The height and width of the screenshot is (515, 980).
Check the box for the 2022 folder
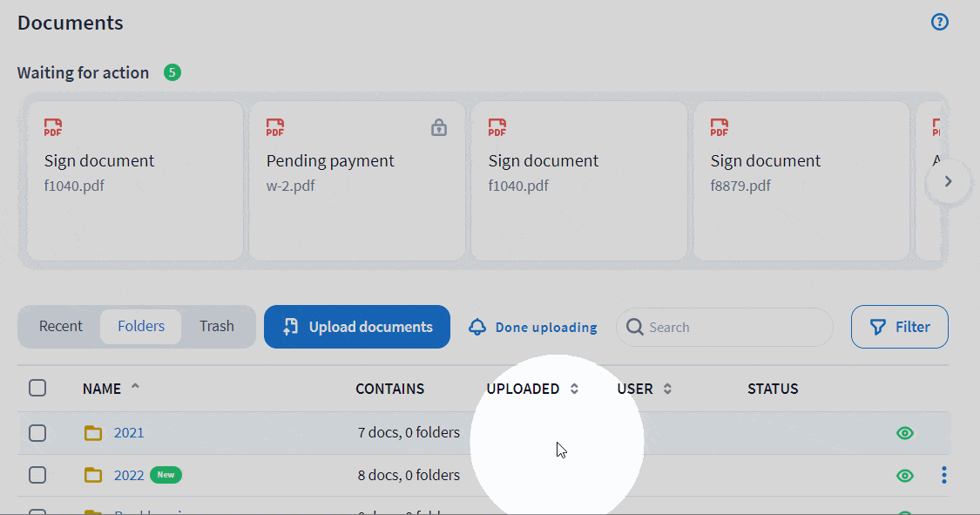[37, 475]
